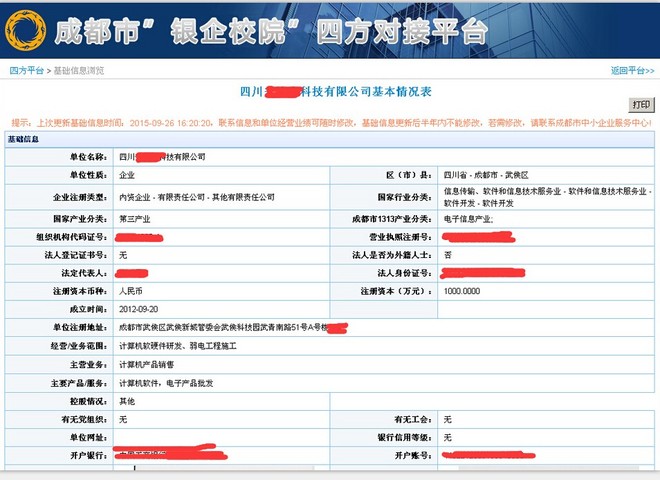
Task: Click the 成都市1313产业分类 label
Action: click(x=392, y=219)
